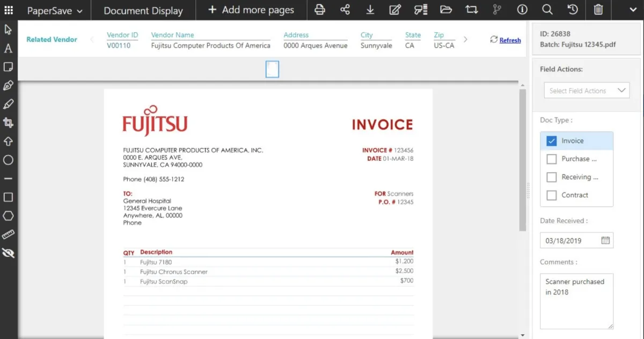Click the Zip column header
The image size is (644, 339).
pyautogui.click(x=439, y=35)
